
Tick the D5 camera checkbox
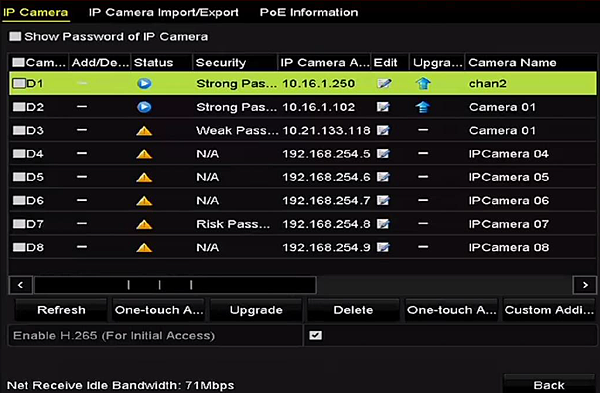point(19,177)
